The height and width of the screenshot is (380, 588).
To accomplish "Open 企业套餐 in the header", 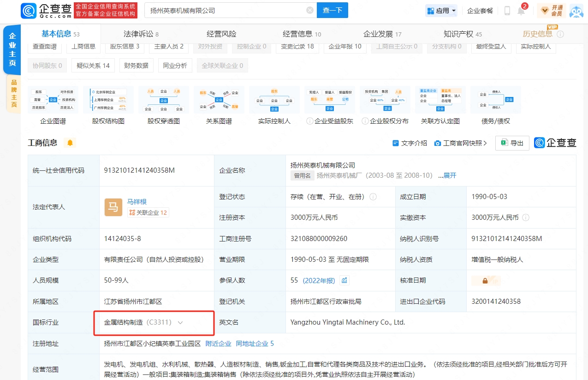I will coord(480,11).
